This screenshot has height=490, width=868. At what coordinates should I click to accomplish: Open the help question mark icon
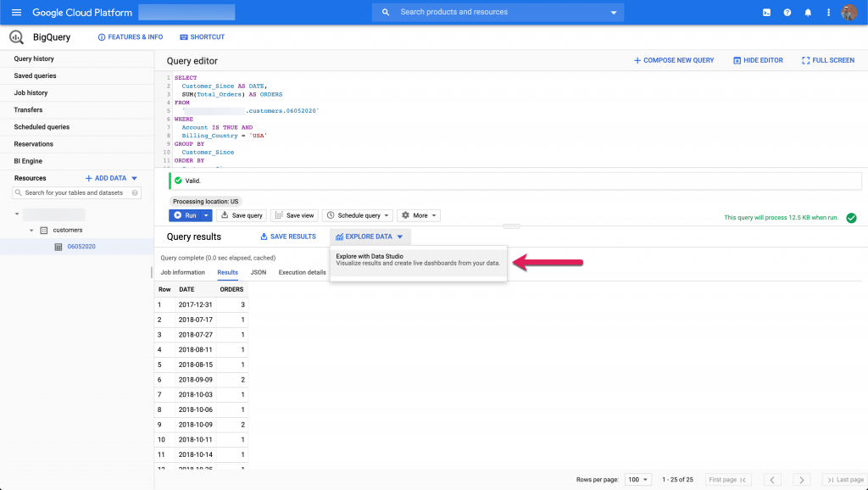click(787, 12)
